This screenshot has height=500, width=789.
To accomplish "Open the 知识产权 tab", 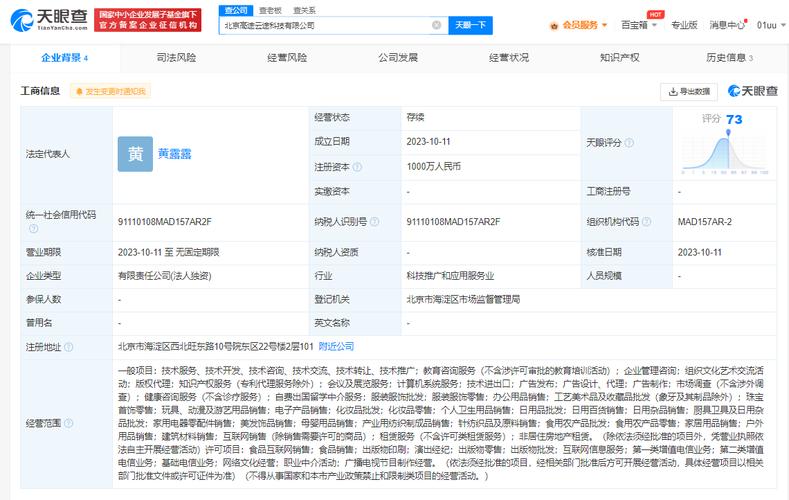I will (x=619, y=58).
